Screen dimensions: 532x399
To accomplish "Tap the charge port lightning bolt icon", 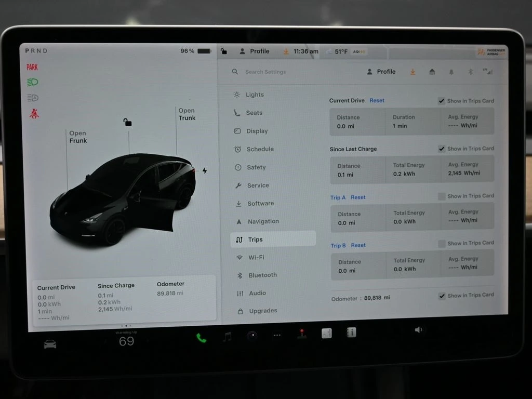I will (x=205, y=170).
